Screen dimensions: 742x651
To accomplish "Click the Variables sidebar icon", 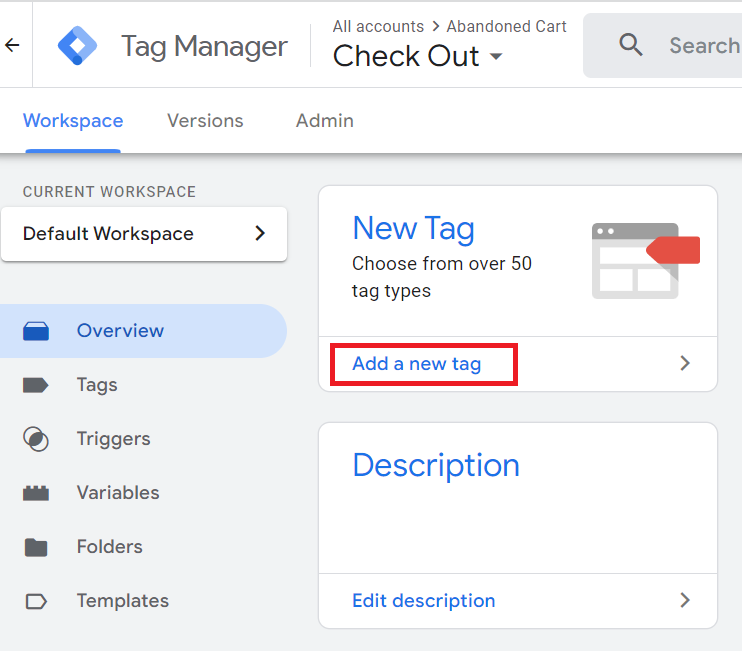I will tap(36, 493).
